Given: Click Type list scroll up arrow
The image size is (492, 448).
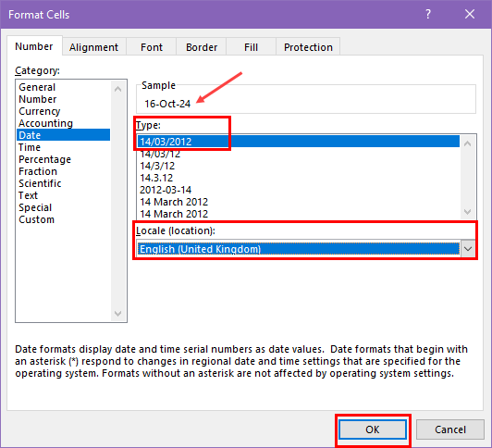Looking at the screenshot, I should (x=468, y=143).
